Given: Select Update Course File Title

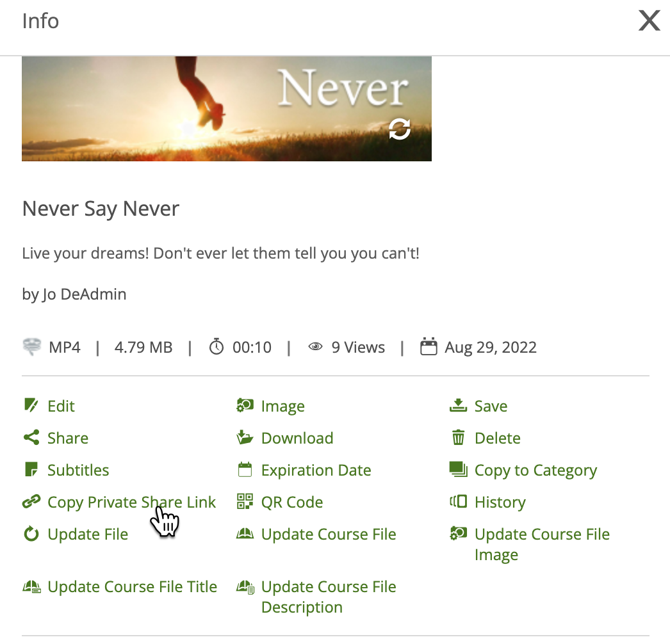Looking at the screenshot, I should click(132, 587).
